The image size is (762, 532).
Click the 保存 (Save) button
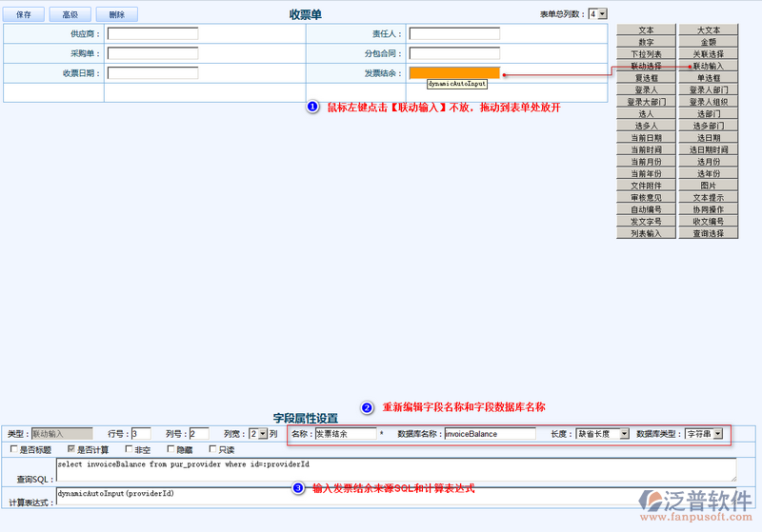pyautogui.click(x=24, y=14)
